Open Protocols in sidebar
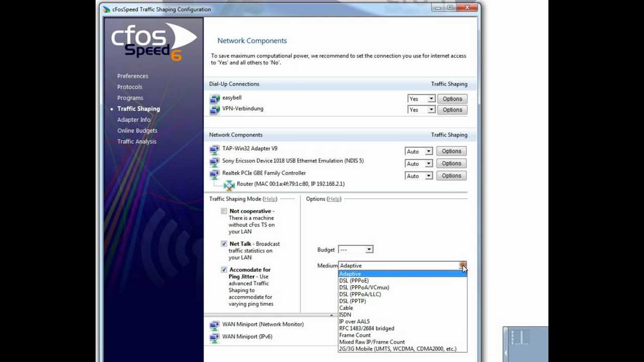Viewport: 644px width, 362px height. point(130,87)
